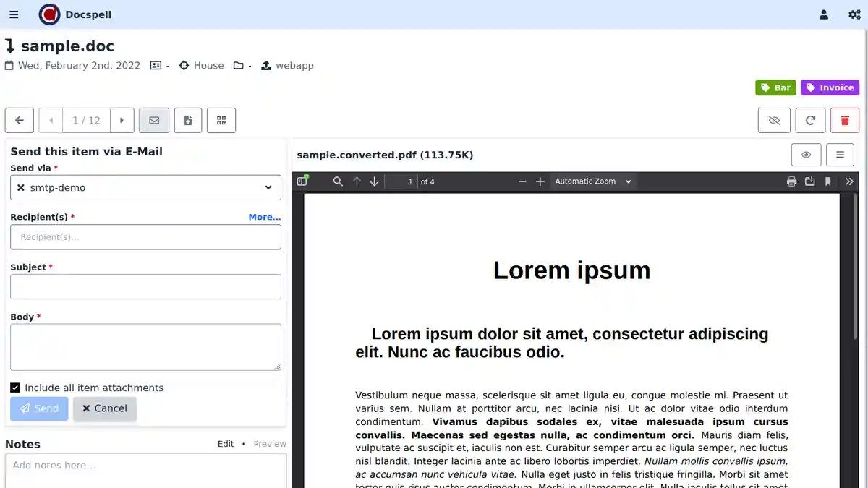Screen dimensions: 868x488
Task: Toggle the PDF sidebar panel
Action: click(x=302, y=181)
